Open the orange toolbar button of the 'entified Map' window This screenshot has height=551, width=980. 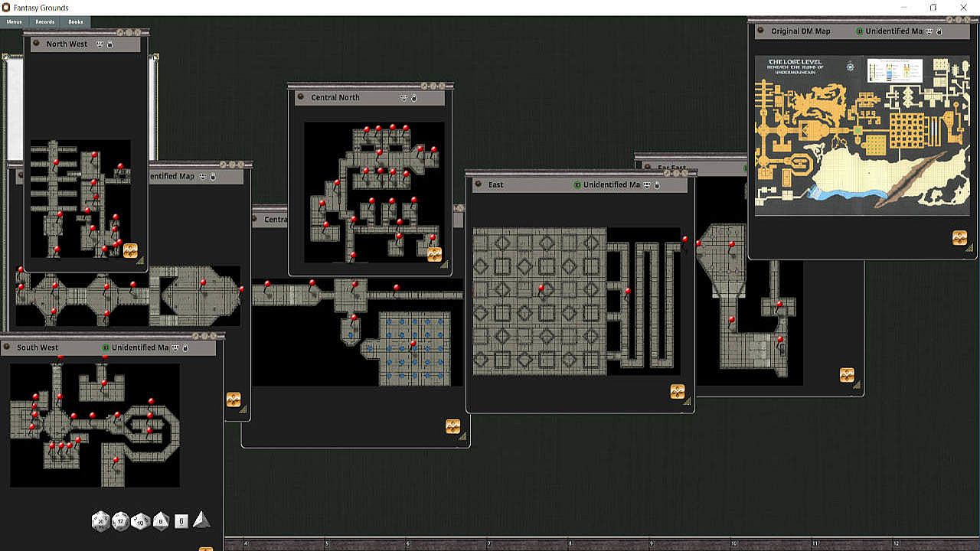(x=234, y=399)
